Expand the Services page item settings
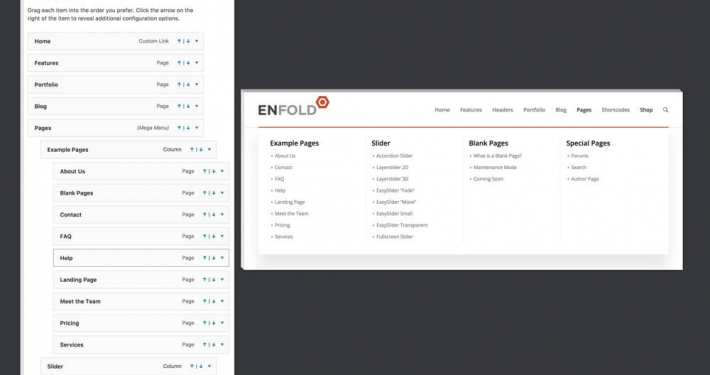 click(x=222, y=345)
